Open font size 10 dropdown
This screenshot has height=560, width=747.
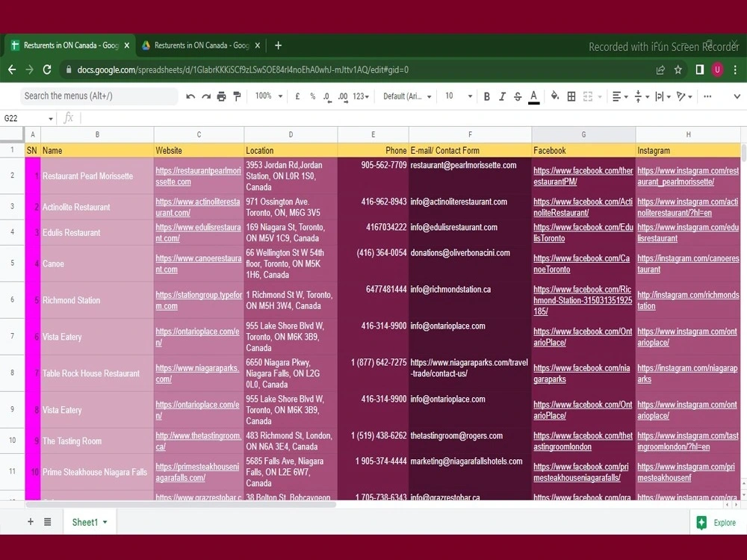[x=459, y=96]
